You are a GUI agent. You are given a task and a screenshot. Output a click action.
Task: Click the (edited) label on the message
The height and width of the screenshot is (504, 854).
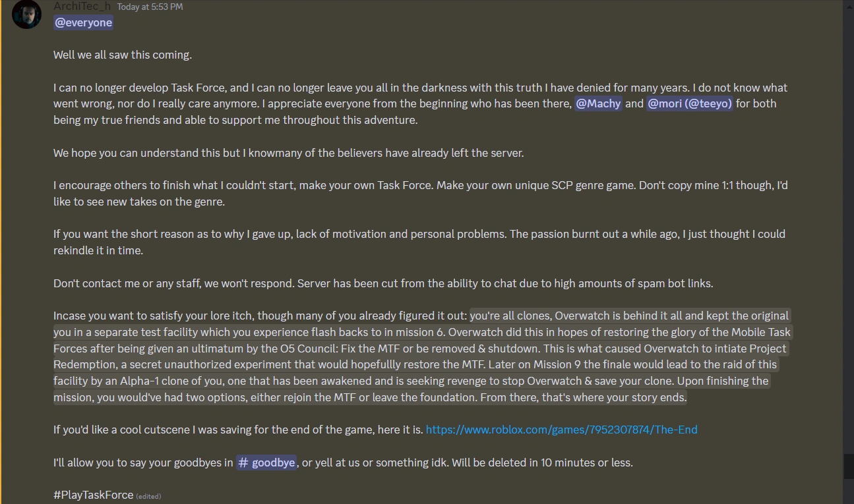[148, 496]
